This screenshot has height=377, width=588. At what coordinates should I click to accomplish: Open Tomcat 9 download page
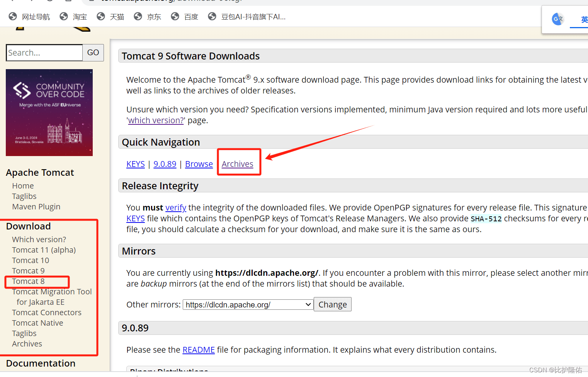point(28,271)
